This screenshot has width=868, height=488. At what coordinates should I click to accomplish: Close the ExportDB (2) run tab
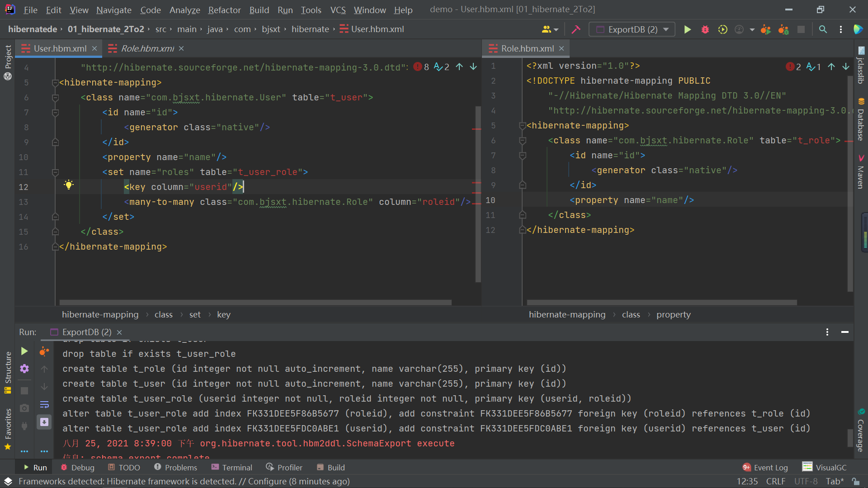pyautogui.click(x=119, y=332)
